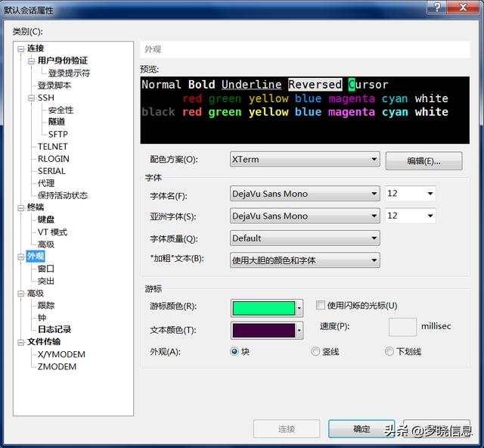
Task: Select 登录提示符 in the category tree
Action: (69, 73)
